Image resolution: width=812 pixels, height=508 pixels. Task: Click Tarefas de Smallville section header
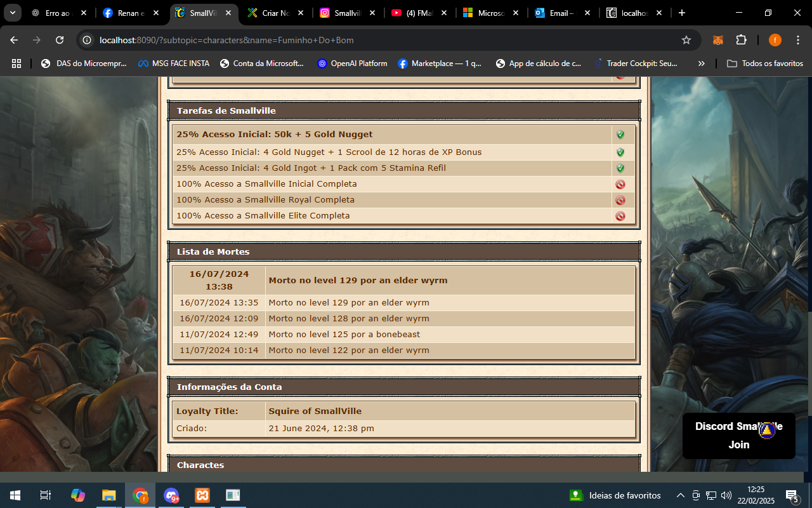[404, 110]
